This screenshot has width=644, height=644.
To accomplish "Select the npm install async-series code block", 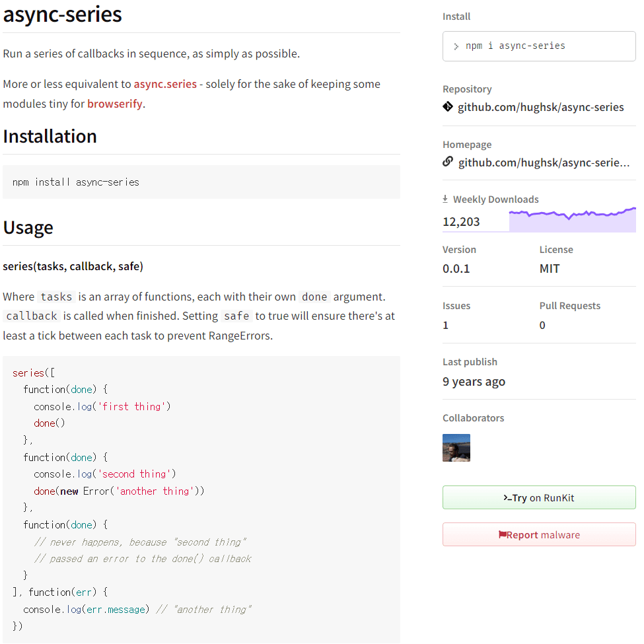I will click(x=201, y=182).
